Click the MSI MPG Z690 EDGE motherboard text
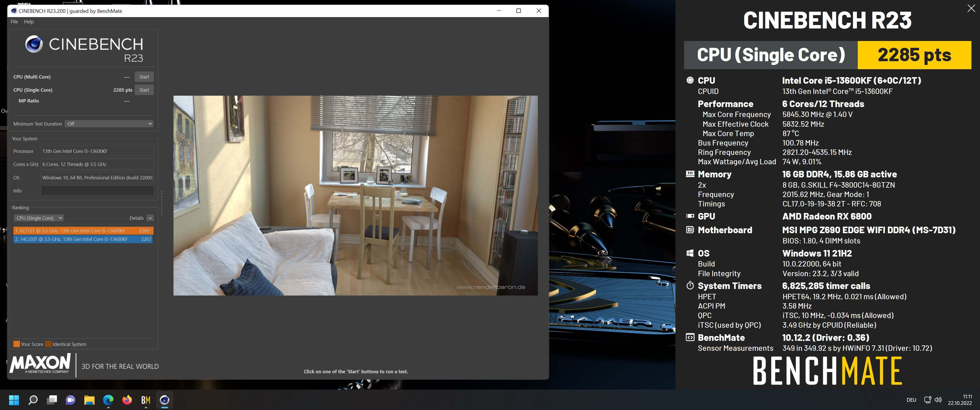 pos(869,230)
